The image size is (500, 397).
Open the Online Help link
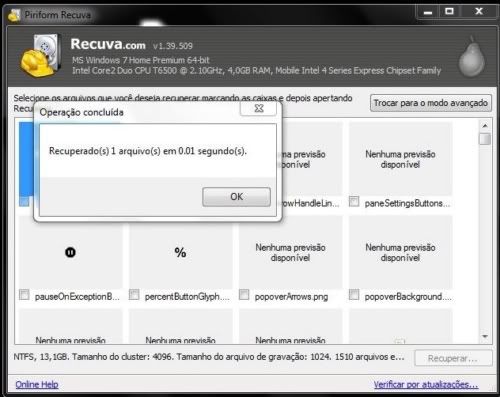pyautogui.click(x=37, y=384)
